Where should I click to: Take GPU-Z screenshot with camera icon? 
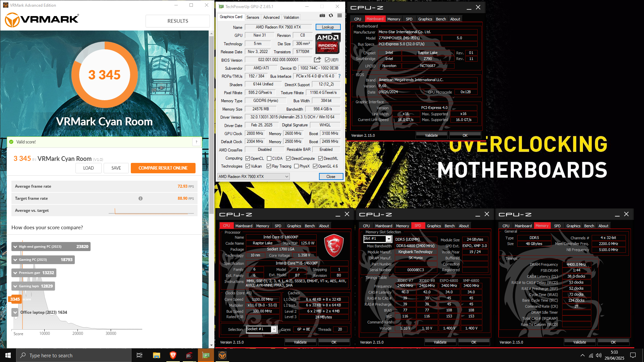322,16
